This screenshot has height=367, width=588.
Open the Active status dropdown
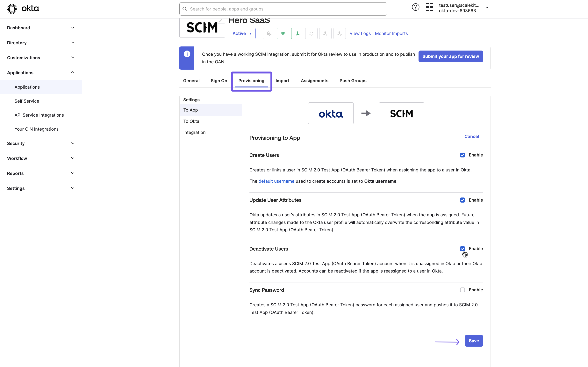(242, 33)
